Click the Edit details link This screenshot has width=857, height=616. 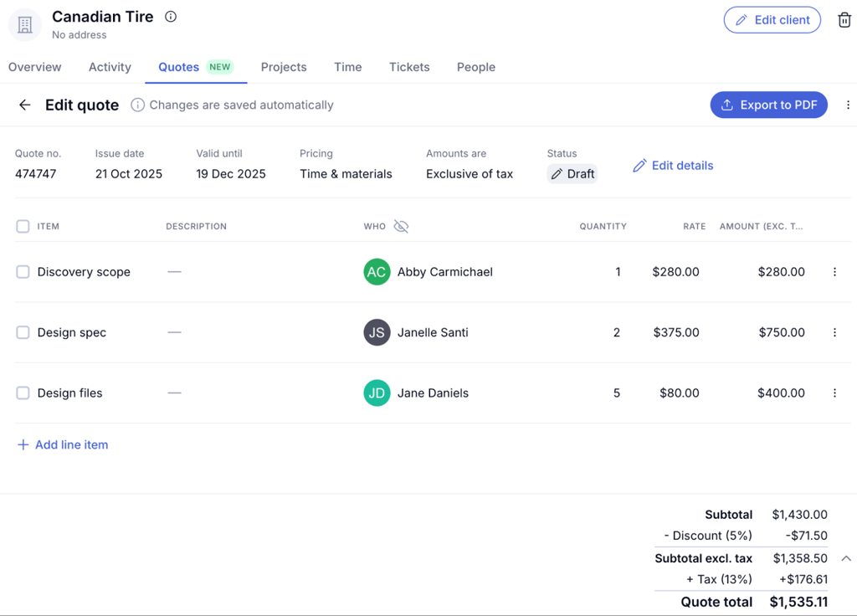pyautogui.click(x=673, y=166)
